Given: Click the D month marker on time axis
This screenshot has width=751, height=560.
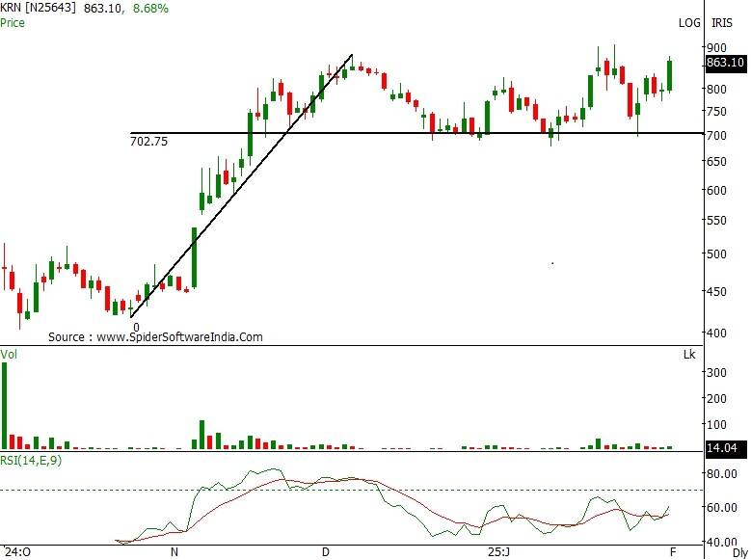Looking at the screenshot, I should coord(325,552).
